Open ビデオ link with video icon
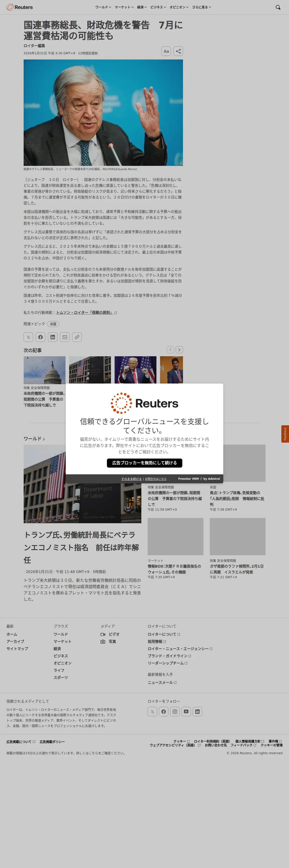Screen dimensions: 289x868 [110, 635]
